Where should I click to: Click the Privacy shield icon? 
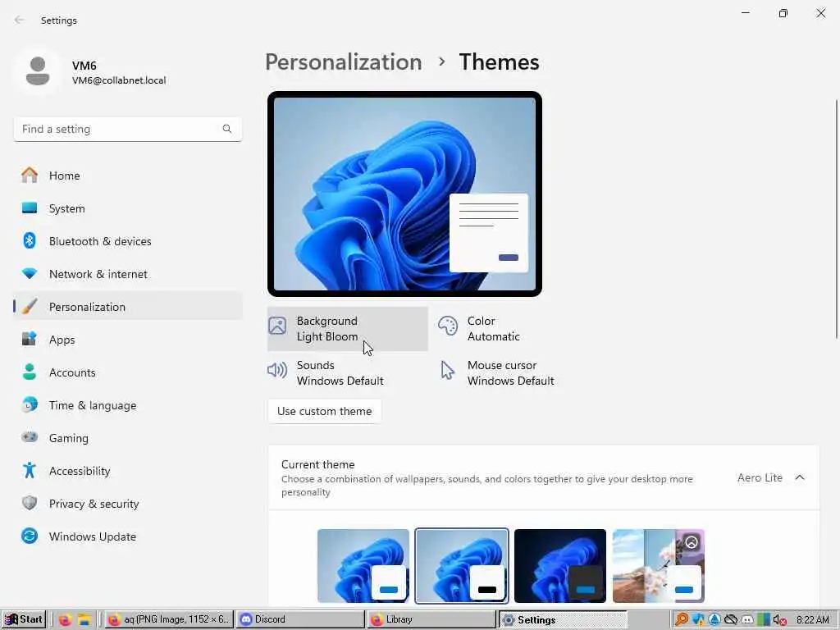(30, 503)
